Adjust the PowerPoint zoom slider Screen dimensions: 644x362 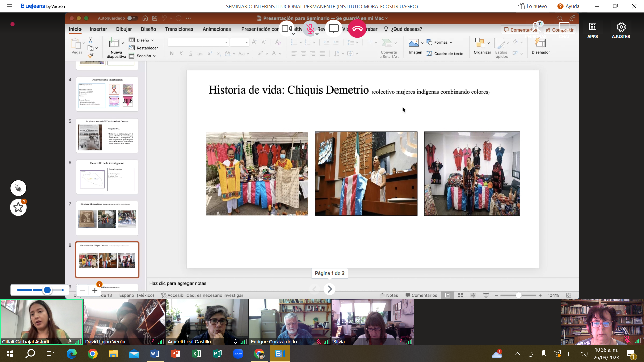[518, 295]
